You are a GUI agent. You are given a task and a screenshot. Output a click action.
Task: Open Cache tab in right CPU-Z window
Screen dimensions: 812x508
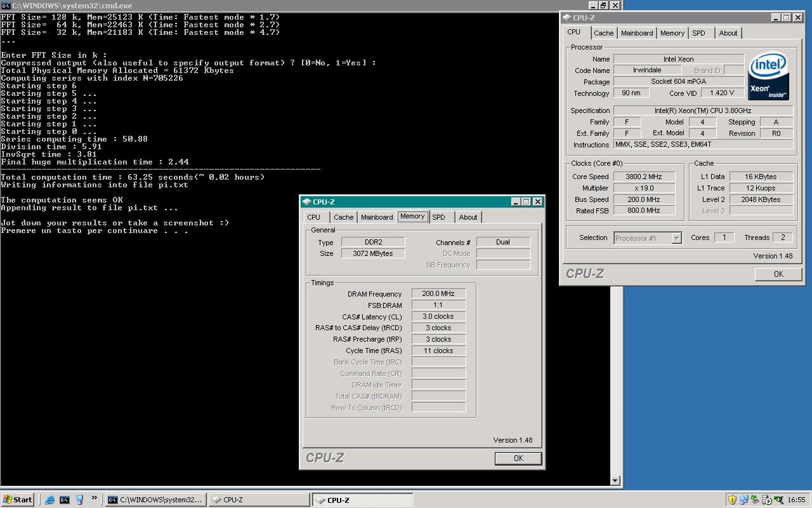click(604, 33)
